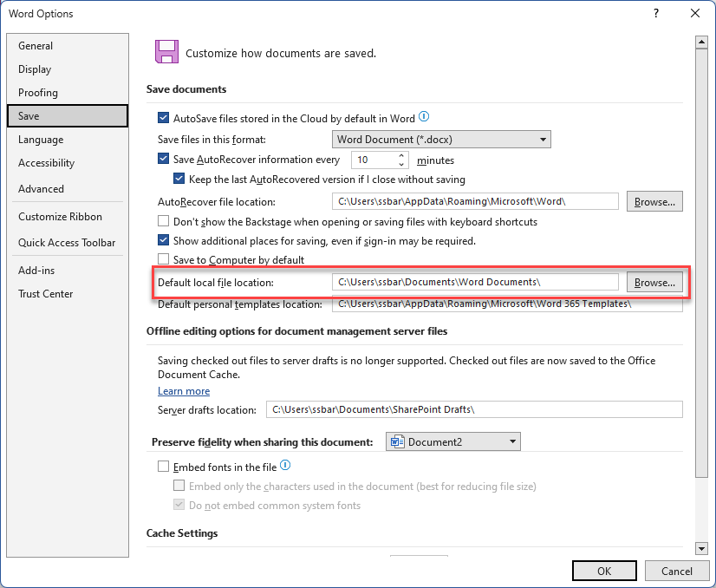Click the scrollbar up arrow
716x588 pixels.
pos(701,42)
